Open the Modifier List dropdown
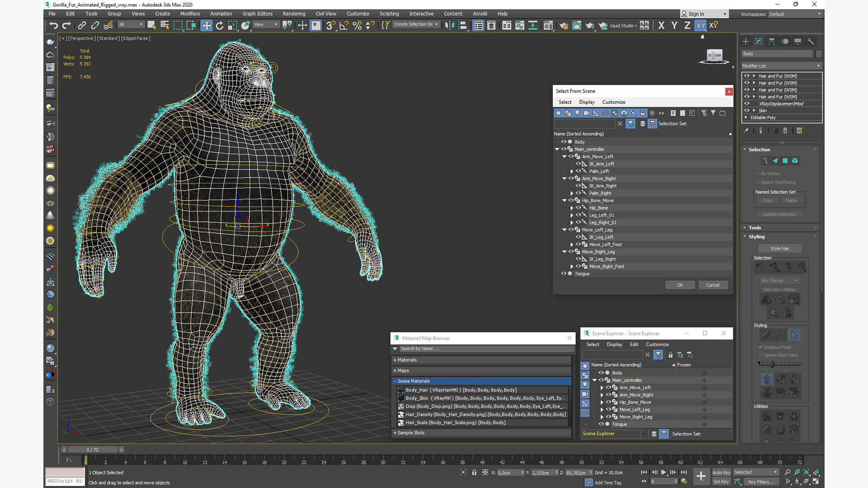Image resolution: width=868 pixels, height=488 pixels. click(781, 66)
